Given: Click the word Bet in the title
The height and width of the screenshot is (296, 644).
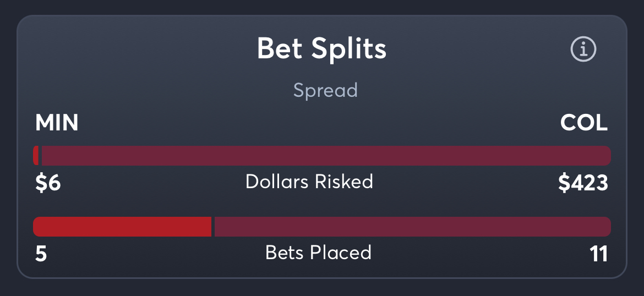Looking at the screenshot, I should coord(281,49).
